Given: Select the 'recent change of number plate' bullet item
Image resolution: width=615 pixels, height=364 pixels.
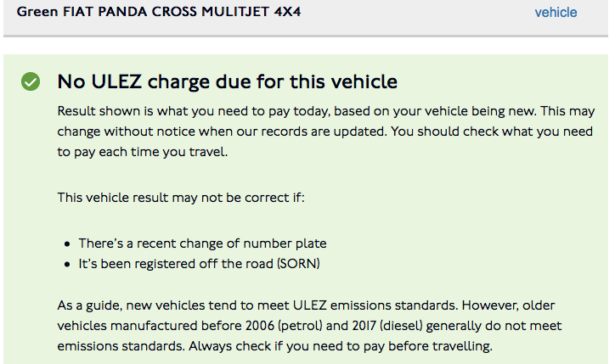Looking at the screenshot, I should (202, 244).
